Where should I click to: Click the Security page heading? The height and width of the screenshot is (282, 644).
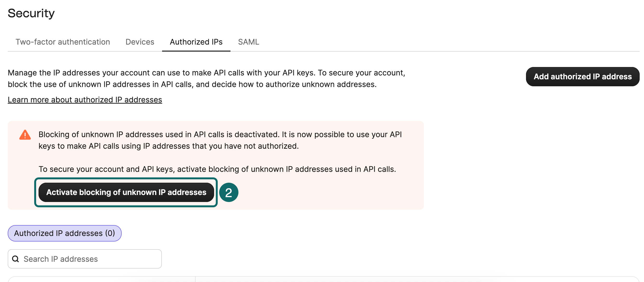click(x=31, y=13)
